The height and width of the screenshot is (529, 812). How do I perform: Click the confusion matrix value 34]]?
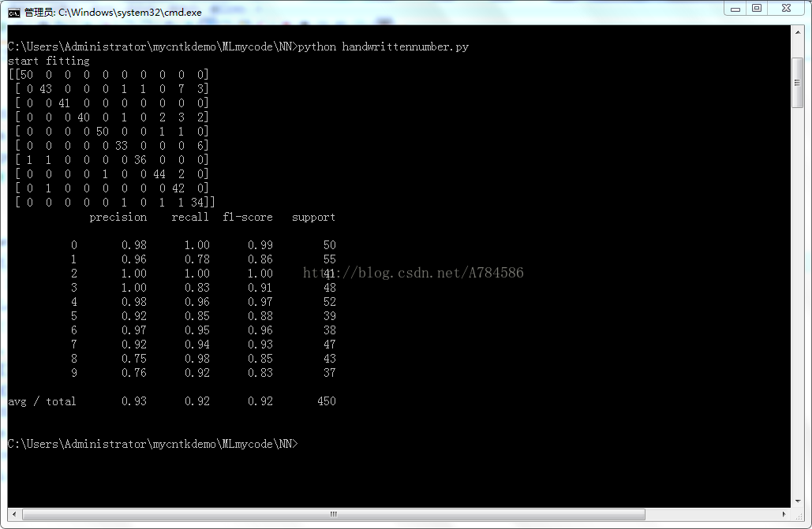pyautogui.click(x=203, y=203)
